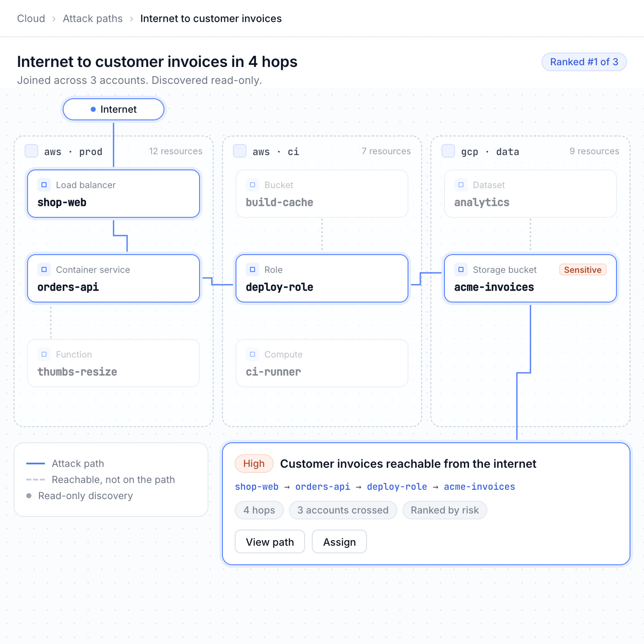The height and width of the screenshot is (644, 644).
Task: Select the build-cache bucket card
Action: [322, 194]
